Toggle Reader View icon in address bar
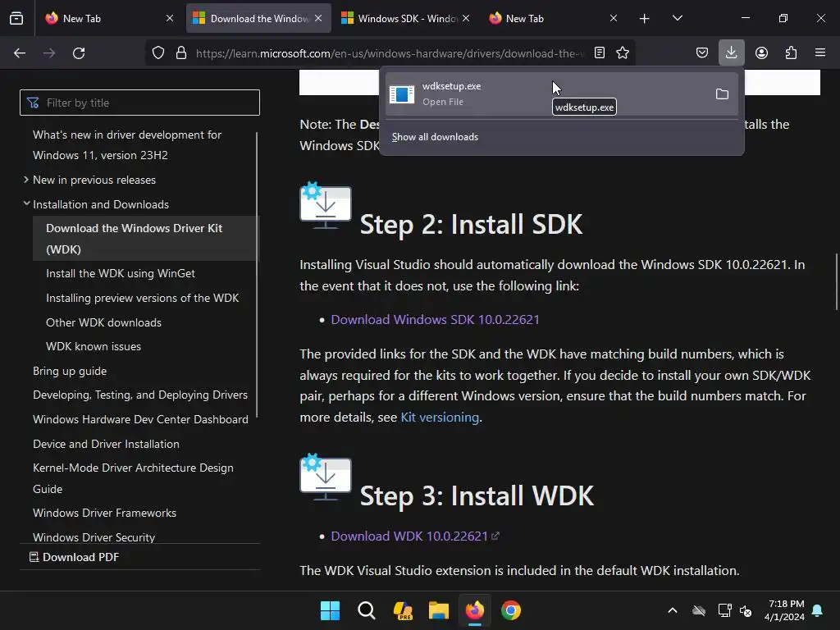This screenshot has width=840, height=630. point(600,53)
